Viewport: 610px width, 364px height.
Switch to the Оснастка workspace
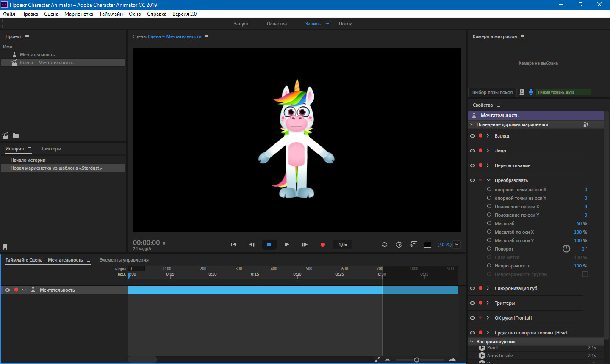click(x=277, y=24)
